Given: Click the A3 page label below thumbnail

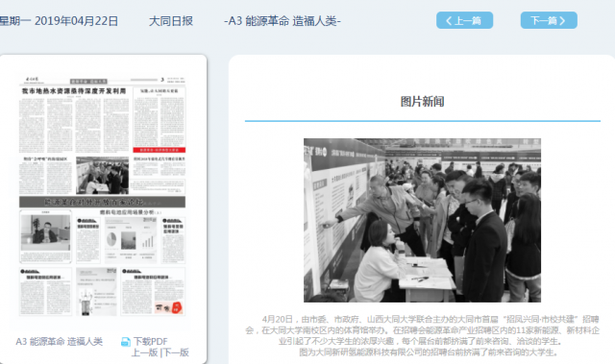Looking at the screenshot, I should pos(60,342).
